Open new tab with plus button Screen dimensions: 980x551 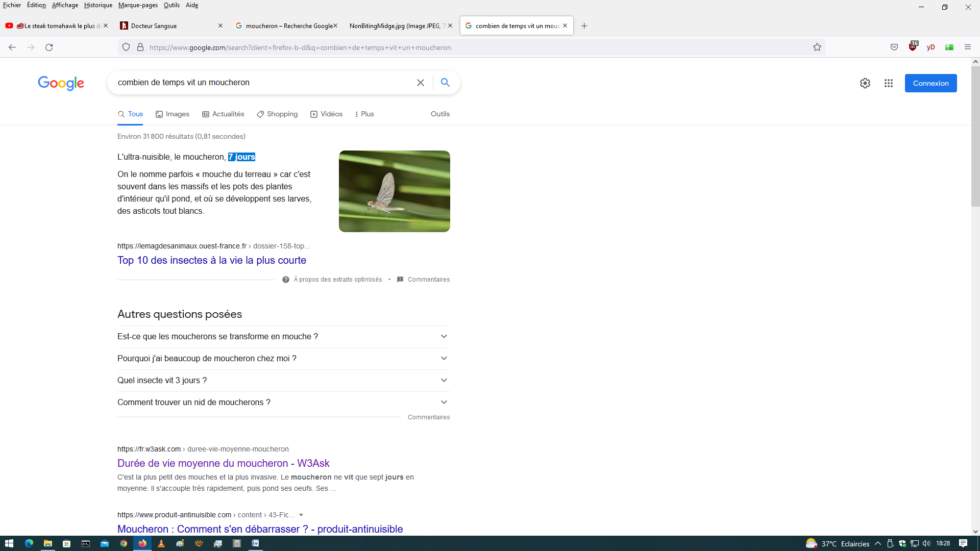pyautogui.click(x=584, y=26)
